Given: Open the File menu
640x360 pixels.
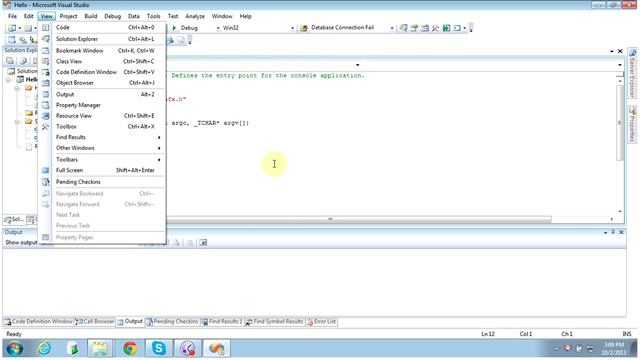Looking at the screenshot, I should [12, 16].
